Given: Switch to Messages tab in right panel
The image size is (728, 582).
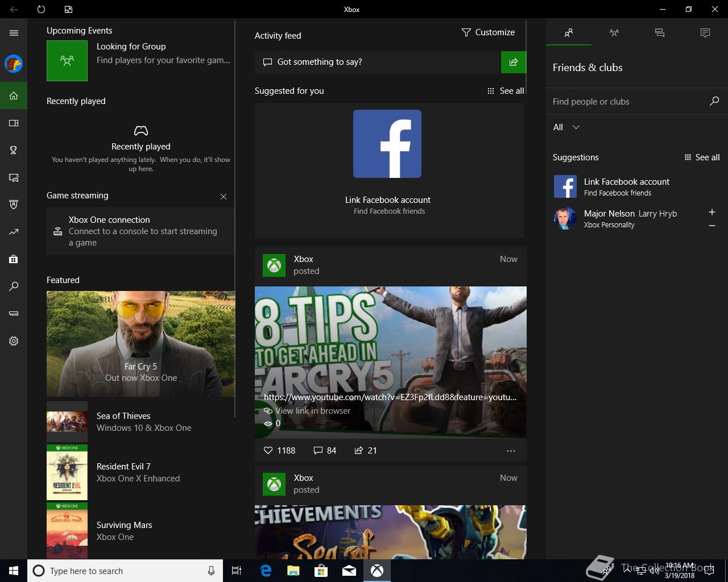Looking at the screenshot, I should pyautogui.click(x=660, y=33).
